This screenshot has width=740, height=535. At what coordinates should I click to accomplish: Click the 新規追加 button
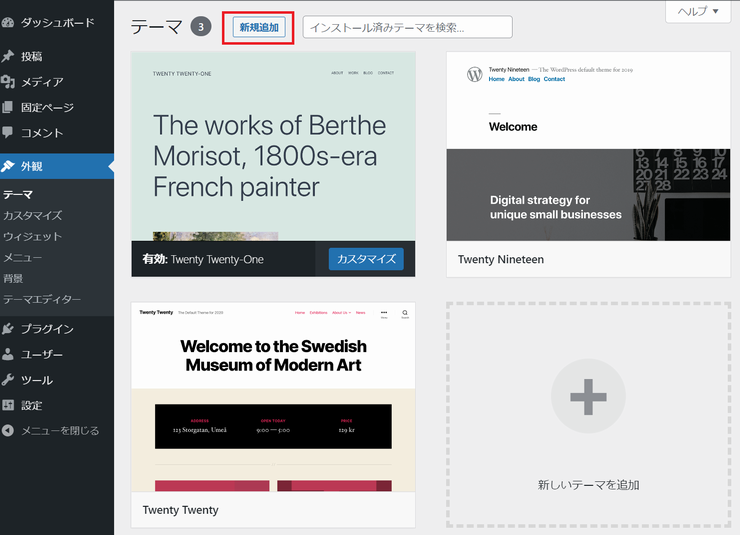click(x=259, y=27)
